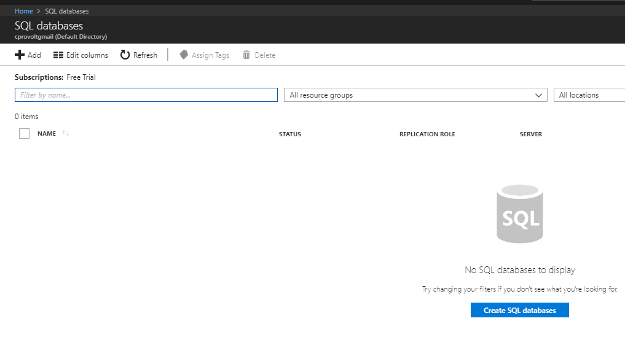625x364 pixels.
Task: Click the gray SQL cylinder icon
Action: (x=520, y=214)
